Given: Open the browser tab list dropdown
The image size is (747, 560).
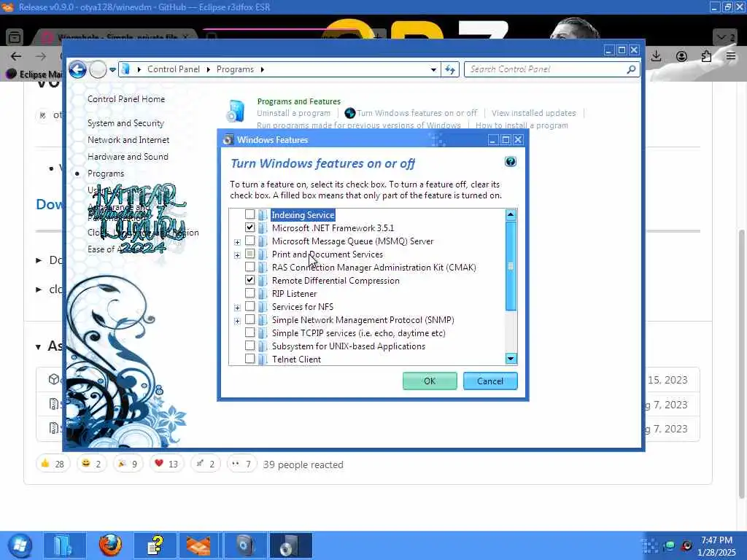Looking at the screenshot, I should coord(725,36).
